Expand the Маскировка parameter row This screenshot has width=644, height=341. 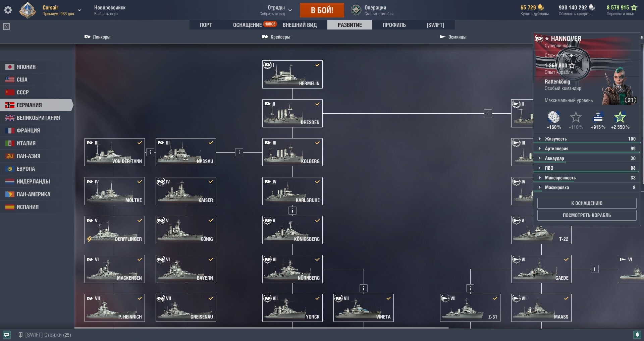(587, 187)
